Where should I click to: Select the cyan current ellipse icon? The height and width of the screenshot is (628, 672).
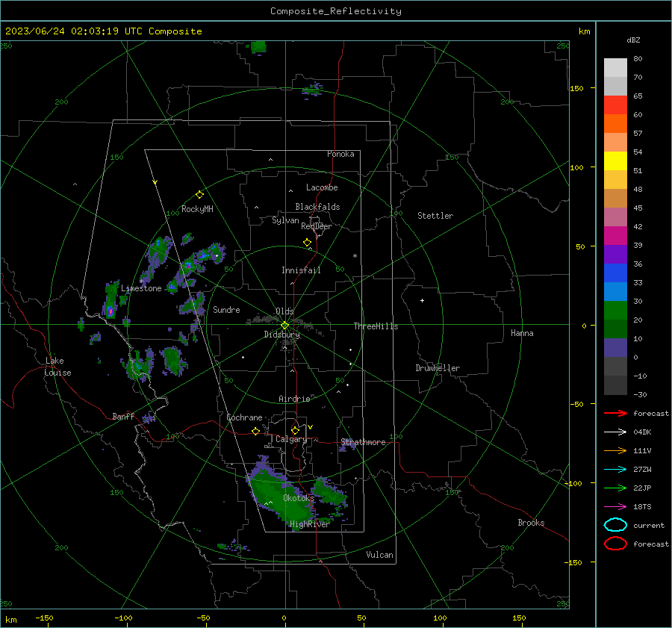tap(615, 525)
